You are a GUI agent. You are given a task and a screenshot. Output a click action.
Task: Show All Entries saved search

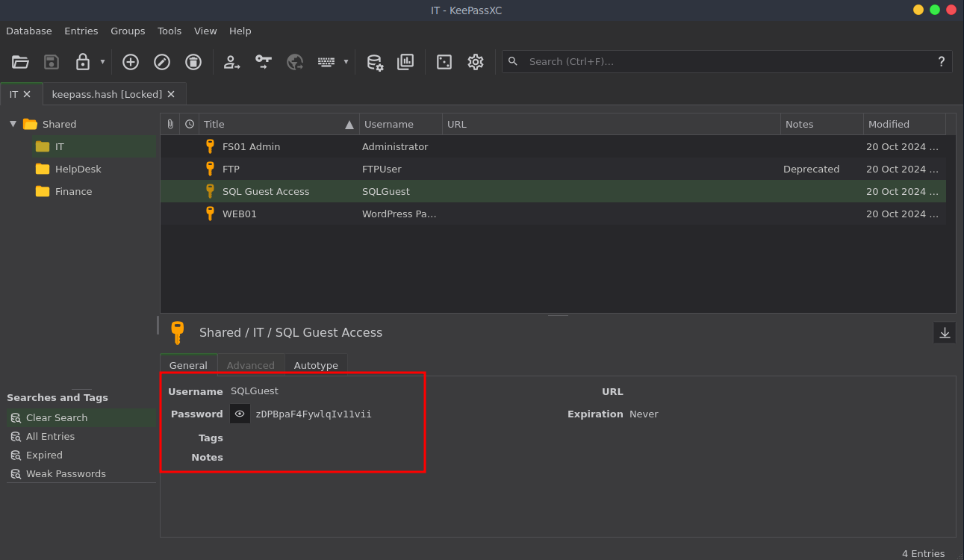(x=81, y=436)
